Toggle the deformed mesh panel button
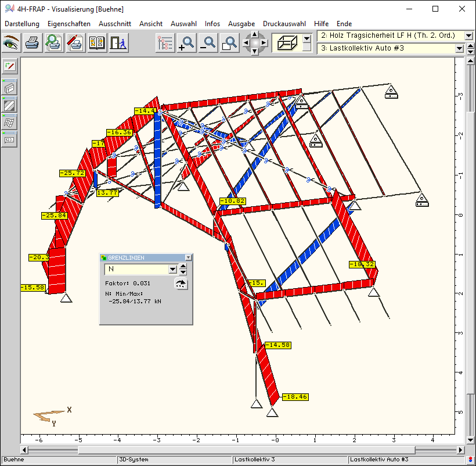This screenshot has width=476, height=466. [9, 122]
